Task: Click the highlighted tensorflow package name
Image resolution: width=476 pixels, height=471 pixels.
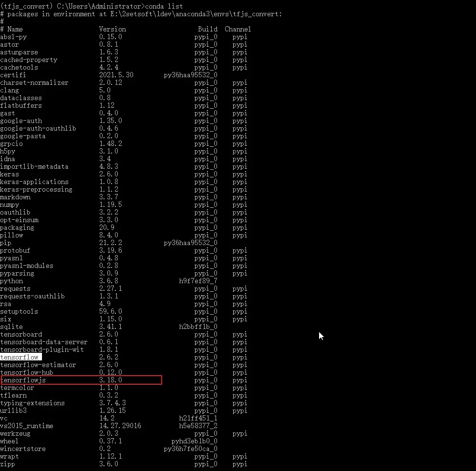Action: [x=20, y=357]
